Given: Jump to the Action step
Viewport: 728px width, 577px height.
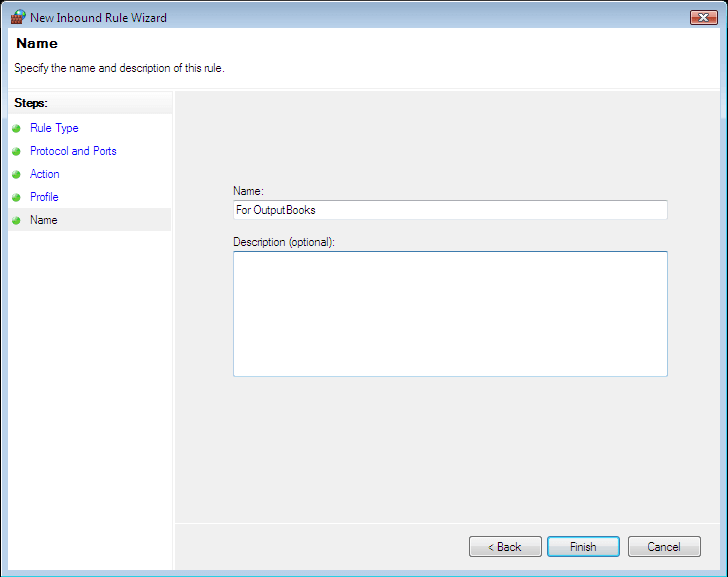Looking at the screenshot, I should 45,174.
